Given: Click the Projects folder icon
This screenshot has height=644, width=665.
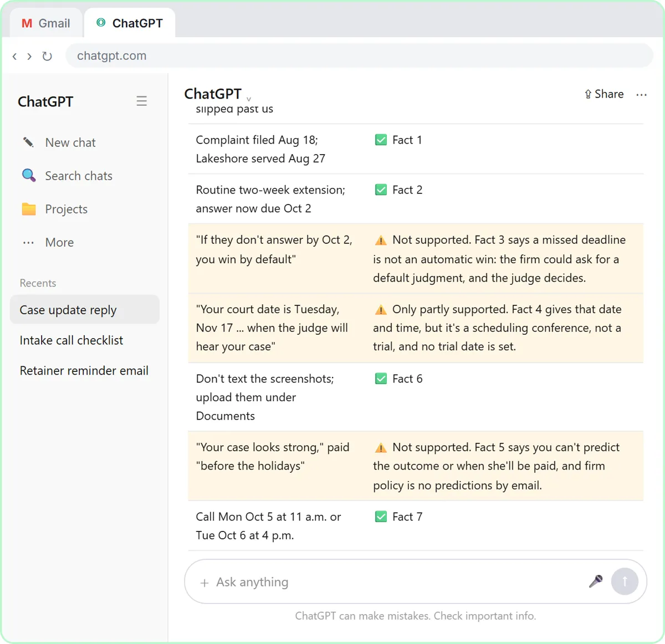Looking at the screenshot, I should pyautogui.click(x=29, y=209).
